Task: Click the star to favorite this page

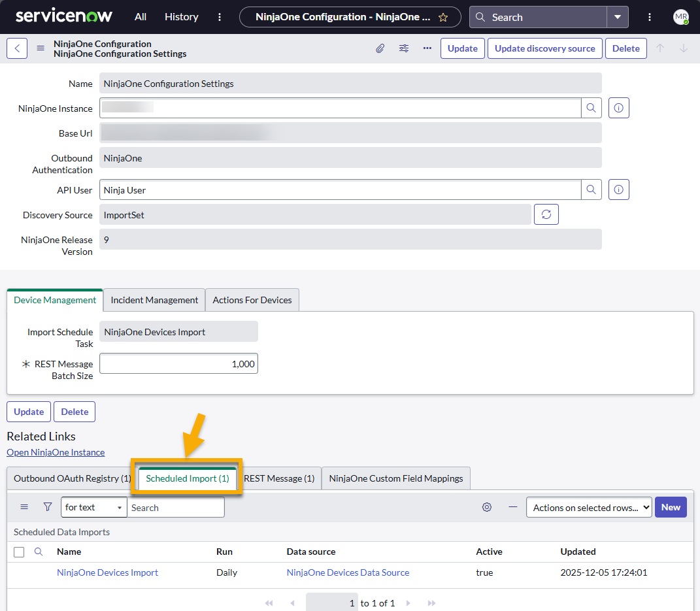Action: coord(443,17)
